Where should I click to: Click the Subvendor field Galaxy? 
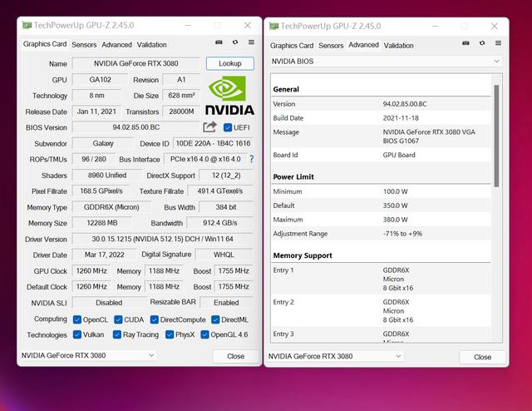tap(103, 143)
